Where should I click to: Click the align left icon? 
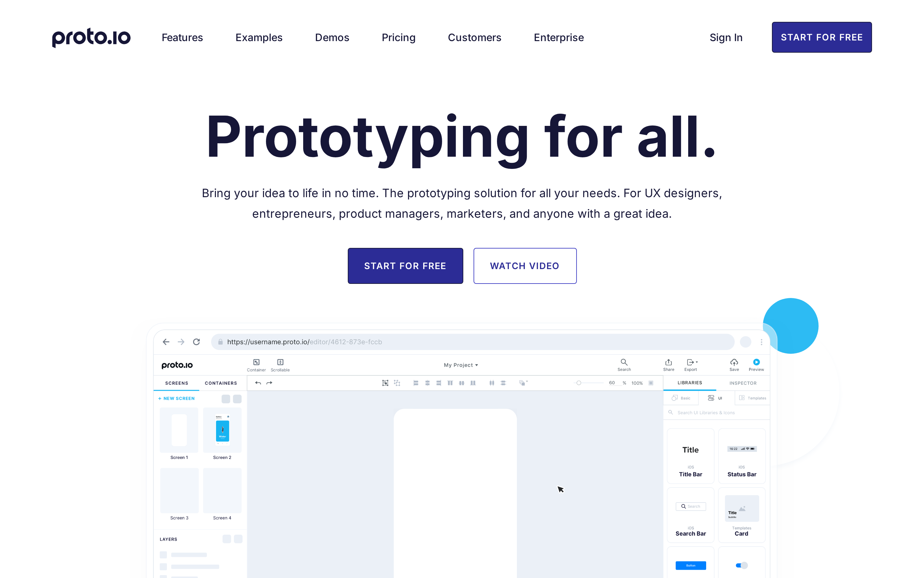(x=416, y=383)
